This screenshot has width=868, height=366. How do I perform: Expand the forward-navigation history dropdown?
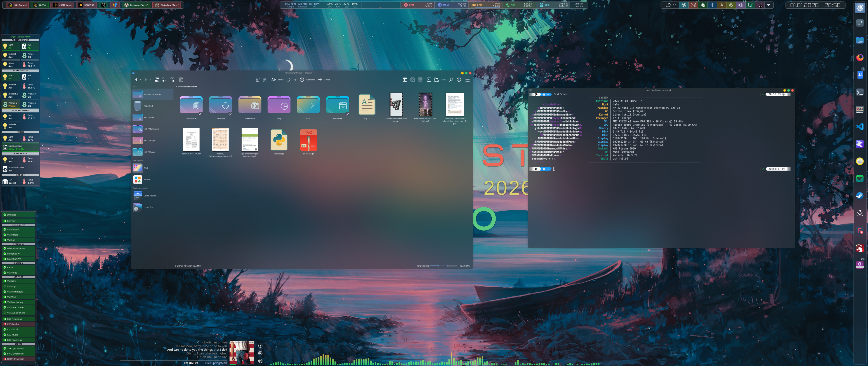tap(150, 80)
